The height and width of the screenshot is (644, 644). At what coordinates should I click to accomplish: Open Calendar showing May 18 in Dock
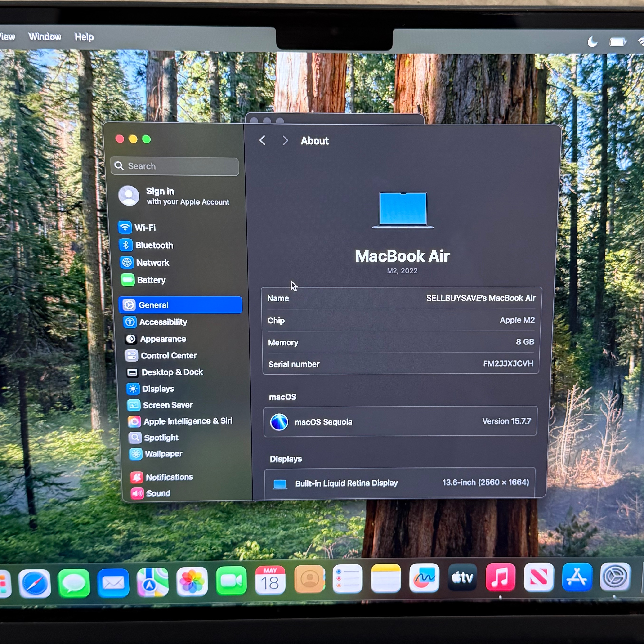pos(270,580)
